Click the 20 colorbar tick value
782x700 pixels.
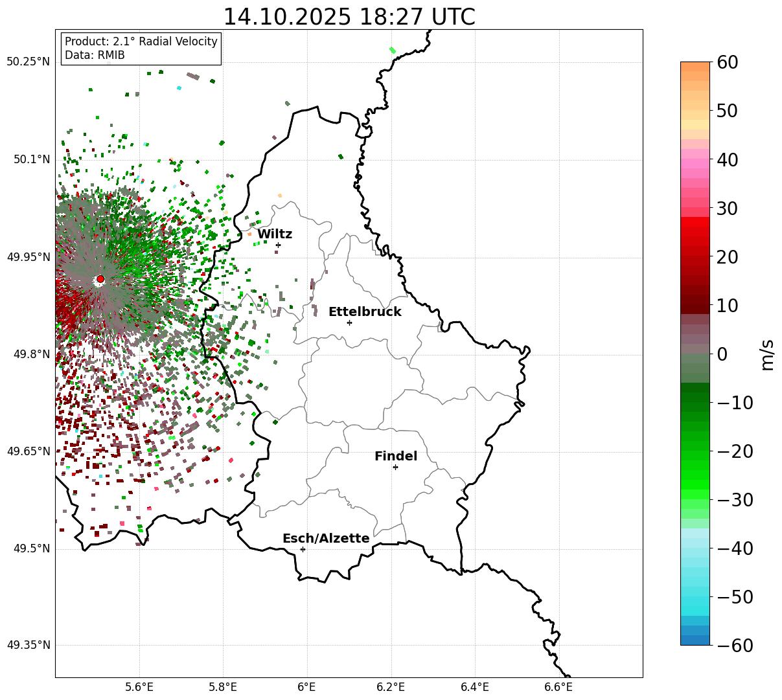727,257
